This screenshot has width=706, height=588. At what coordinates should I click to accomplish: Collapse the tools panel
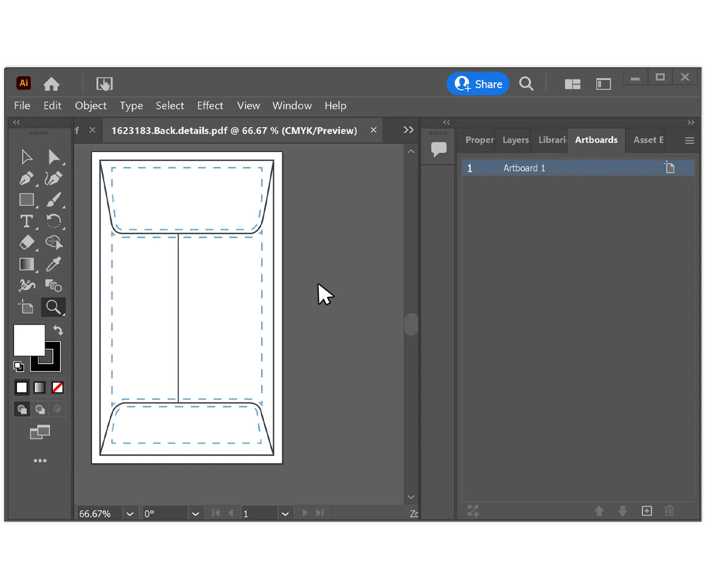coord(16,122)
